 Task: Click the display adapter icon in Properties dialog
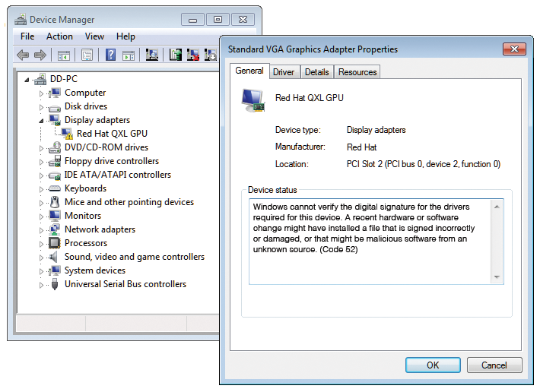[x=253, y=100]
